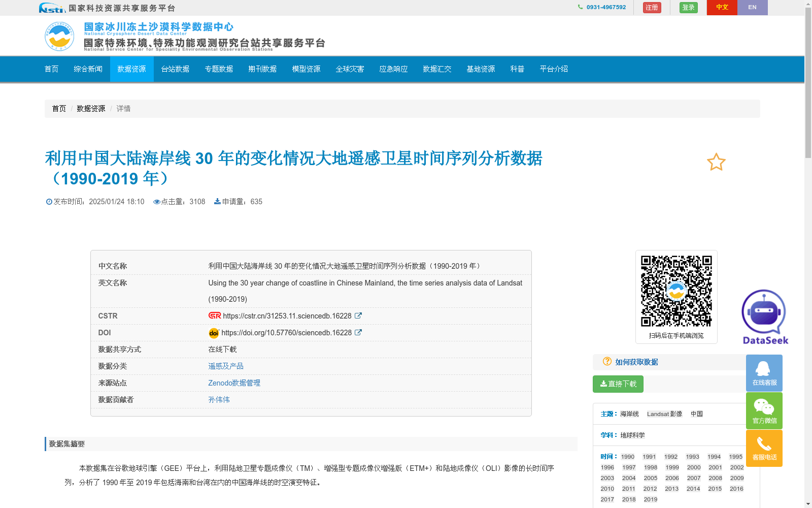The image size is (812, 508).
Task: Open the DataSeek robot assistant
Action: (x=765, y=317)
